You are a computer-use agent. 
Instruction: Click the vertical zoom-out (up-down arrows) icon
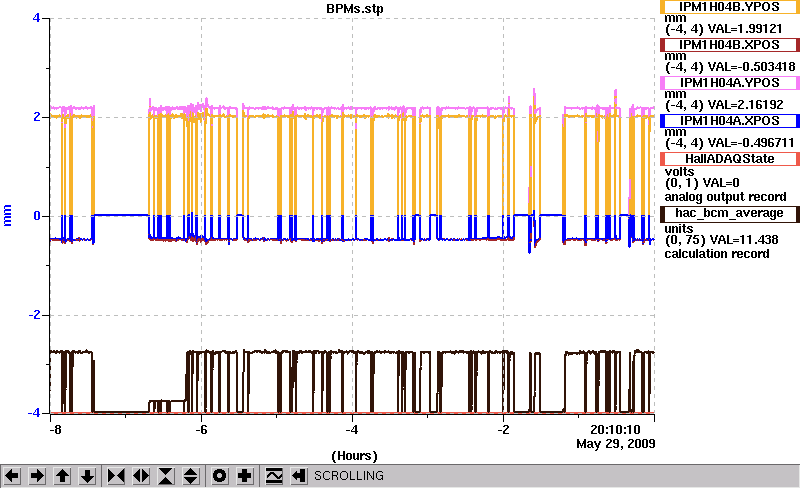click(x=191, y=476)
